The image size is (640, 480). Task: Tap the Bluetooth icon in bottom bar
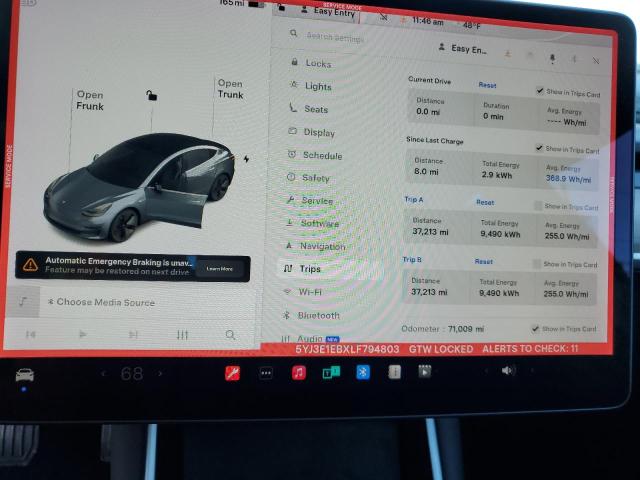364,372
